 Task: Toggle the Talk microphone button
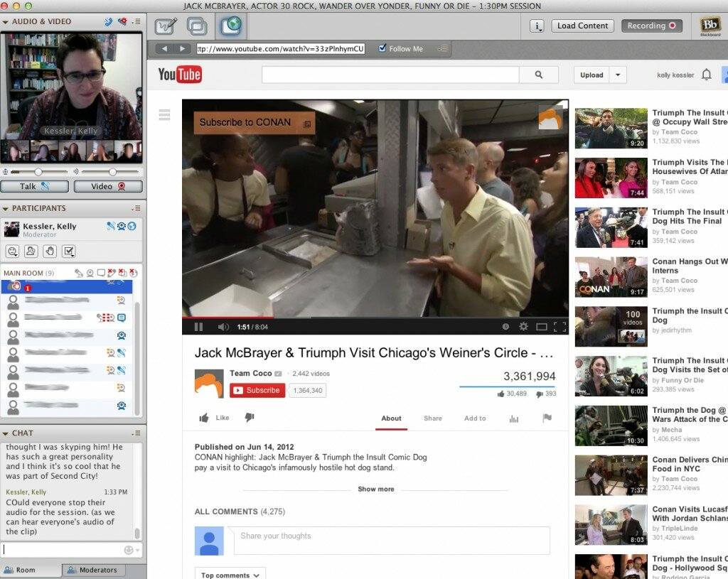(34, 186)
